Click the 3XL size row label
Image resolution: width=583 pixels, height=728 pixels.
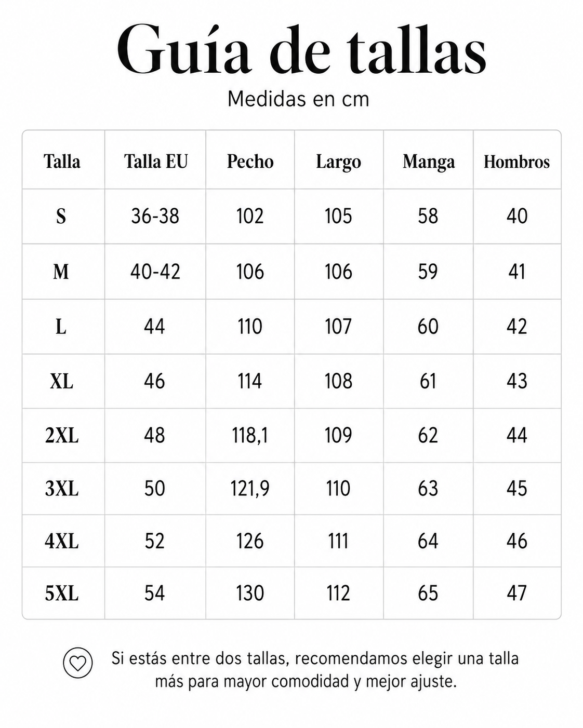62,489
